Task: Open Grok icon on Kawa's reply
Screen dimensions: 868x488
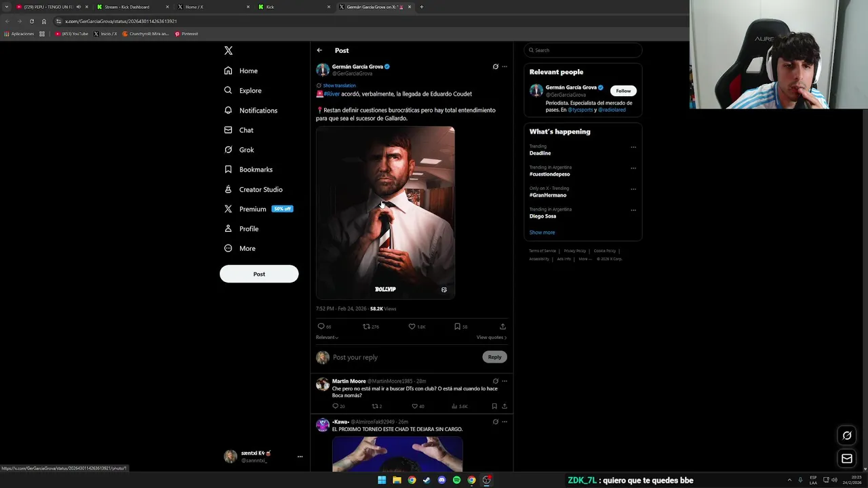Action: click(495, 422)
